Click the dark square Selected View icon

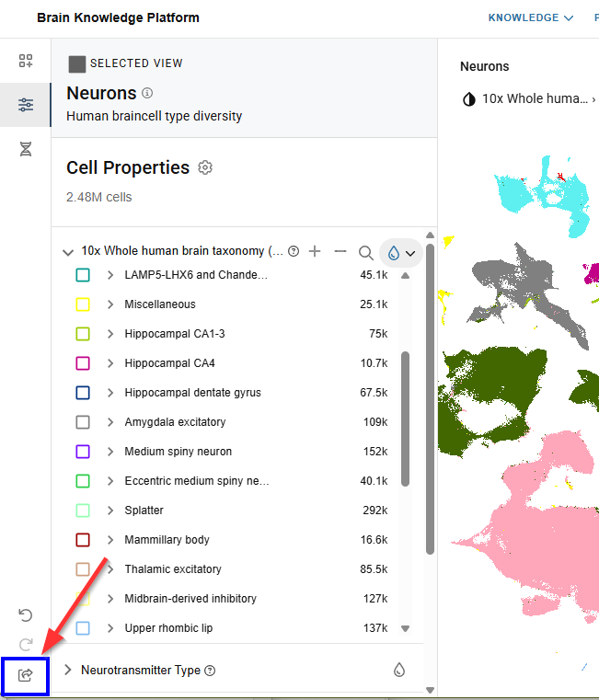[76, 63]
